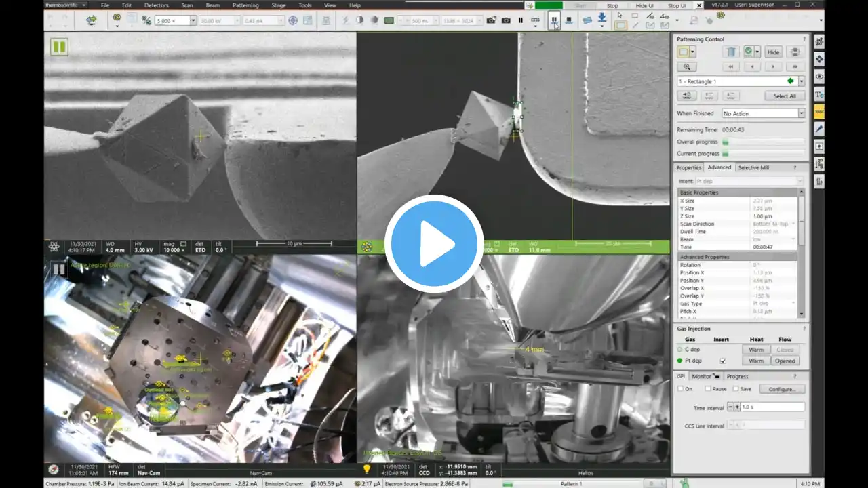The width and height of the screenshot is (868, 488).
Task: Open the Stage menu
Action: pyautogui.click(x=279, y=5)
